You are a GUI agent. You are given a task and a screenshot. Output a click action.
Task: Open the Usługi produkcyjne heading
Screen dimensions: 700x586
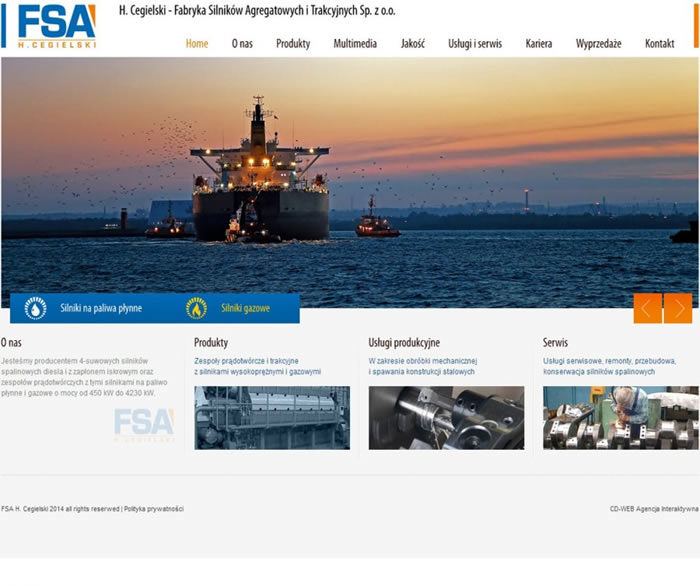coord(404,342)
